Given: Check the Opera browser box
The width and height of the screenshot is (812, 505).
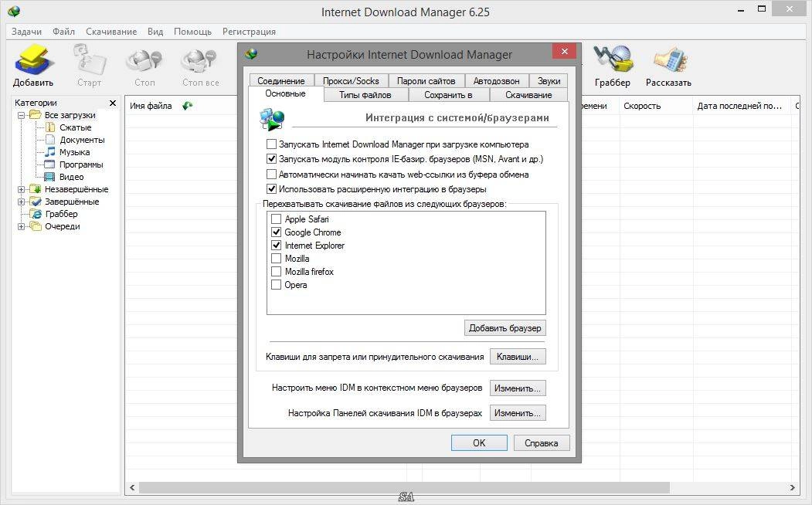Looking at the screenshot, I should [x=277, y=285].
